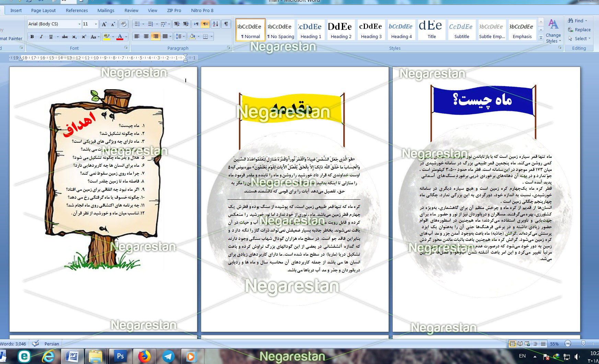
Task: Open the multilevel list dropdown
Action: click(169, 24)
